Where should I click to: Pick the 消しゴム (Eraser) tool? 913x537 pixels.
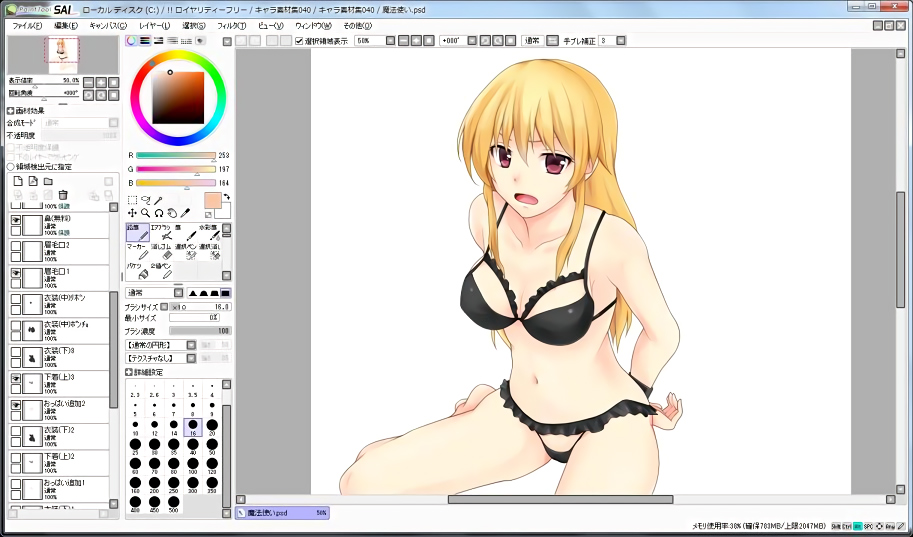point(161,251)
